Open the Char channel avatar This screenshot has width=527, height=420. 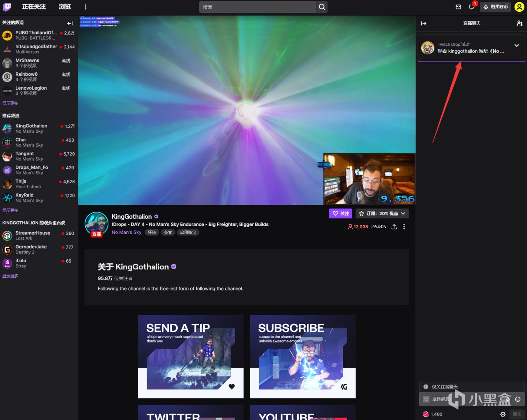(7, 142)
